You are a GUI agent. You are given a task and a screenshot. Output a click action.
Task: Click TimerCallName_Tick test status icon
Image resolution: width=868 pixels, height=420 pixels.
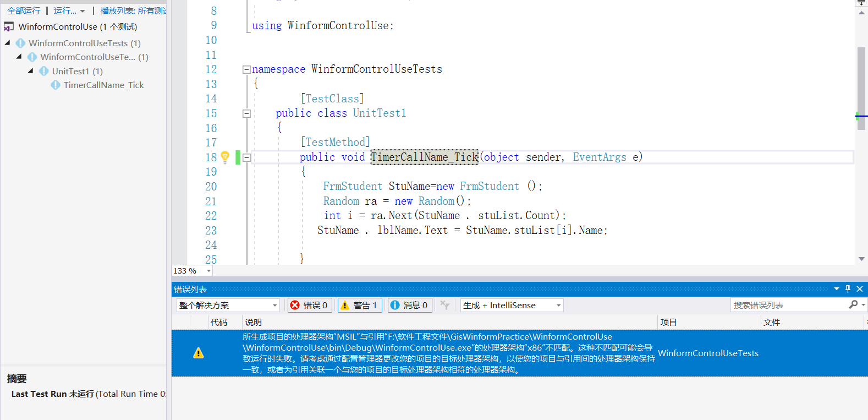(x=56, y=85)
